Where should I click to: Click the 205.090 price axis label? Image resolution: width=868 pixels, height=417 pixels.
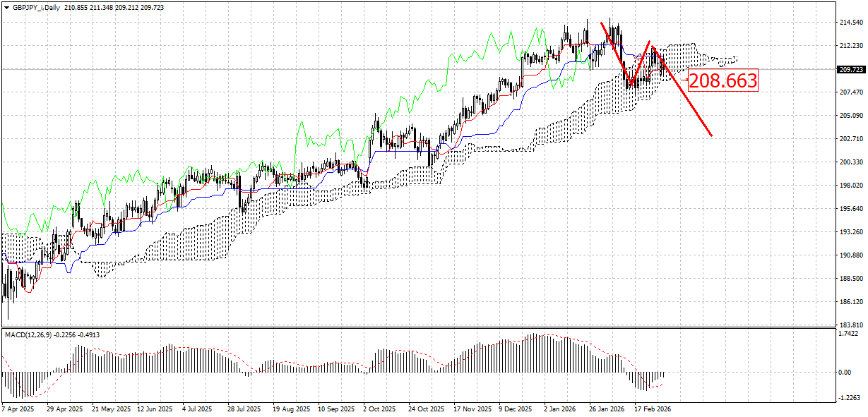851,116
